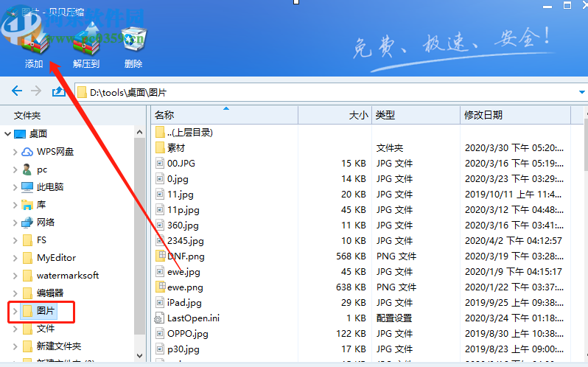588x367 pixels.
Task: Select 文件 folder in tree
Action: coord(38,329)
